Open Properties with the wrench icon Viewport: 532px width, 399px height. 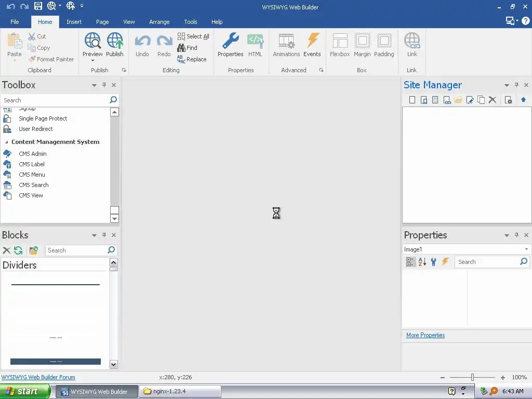click(x=230, y=45)
